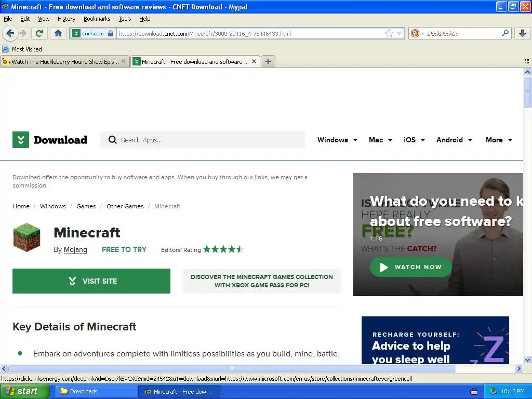
Task: Go to Home breadcrumb link
Action: (21, 206)
